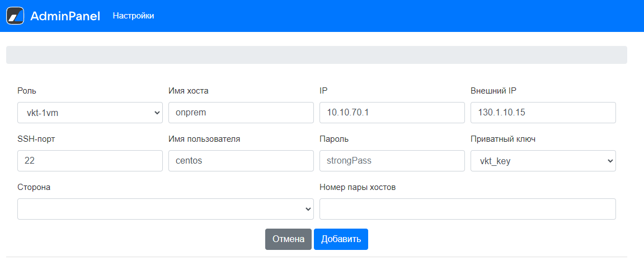Click the empty Номер пары хостов field
Viewport: 644px width, 274px height.
pos(467,209)
